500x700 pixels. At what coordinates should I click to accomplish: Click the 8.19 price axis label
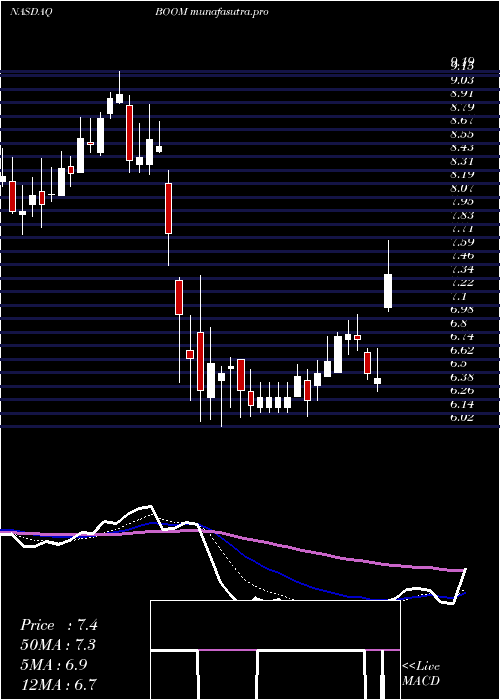462,174
